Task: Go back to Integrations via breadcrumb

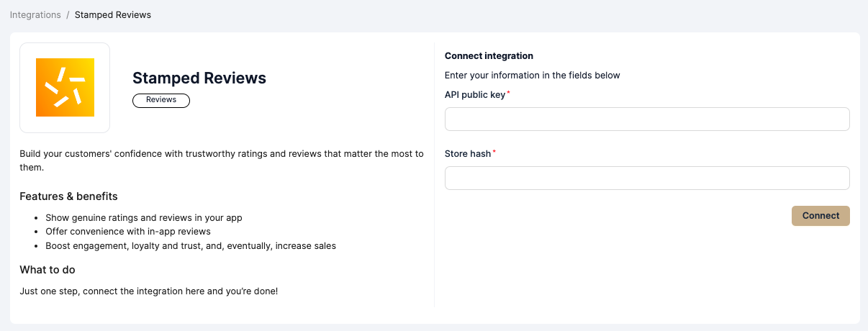Action: [35, 15]
